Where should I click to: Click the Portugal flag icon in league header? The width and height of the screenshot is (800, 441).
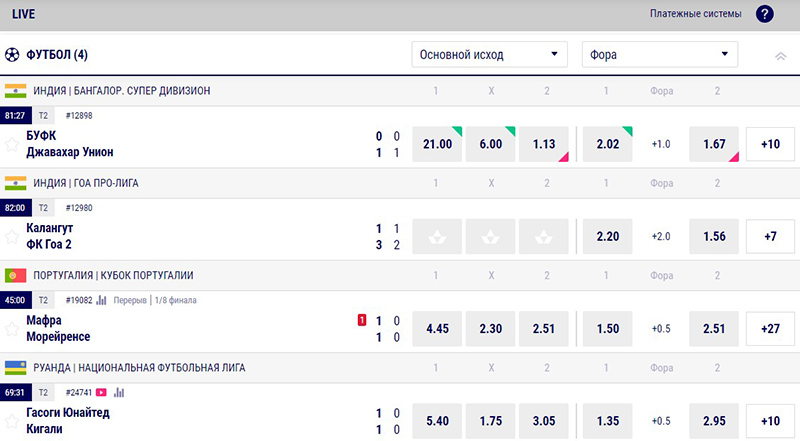tap(14, 275)
